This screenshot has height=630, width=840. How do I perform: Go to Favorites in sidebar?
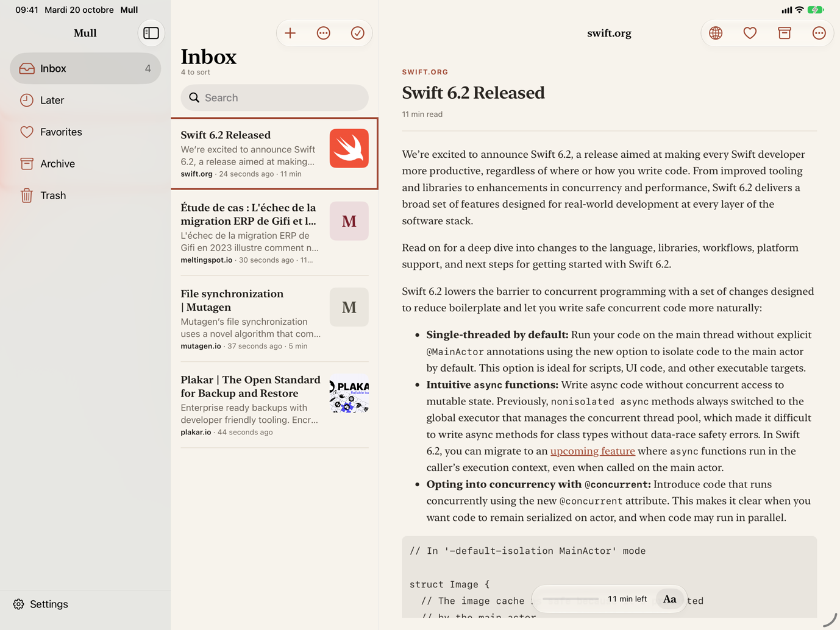pos(85,132)
